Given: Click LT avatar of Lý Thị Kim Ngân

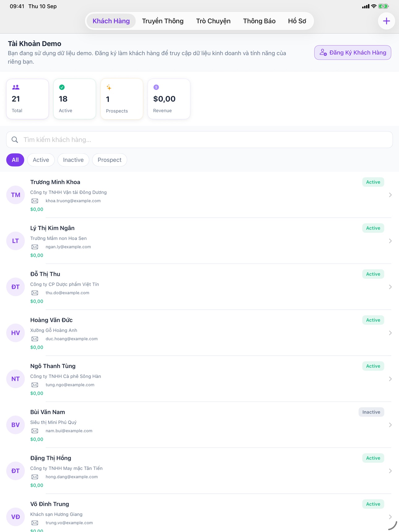Looking at the screenshot, I should 15,241.
